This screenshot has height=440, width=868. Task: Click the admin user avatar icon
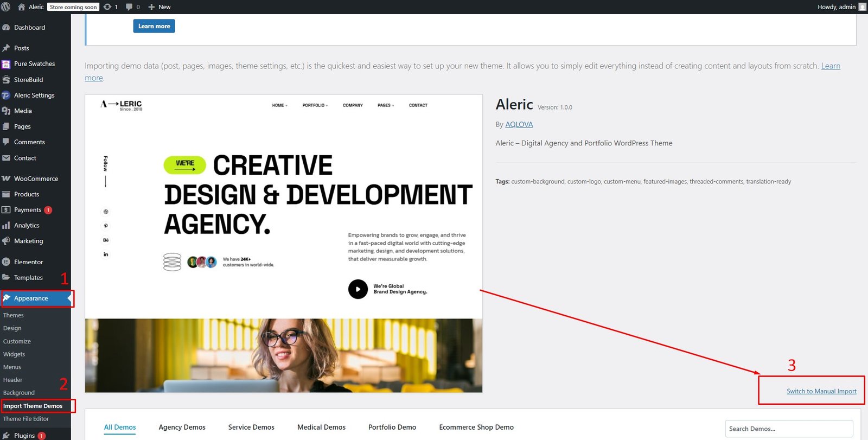(x=862, y=7)
